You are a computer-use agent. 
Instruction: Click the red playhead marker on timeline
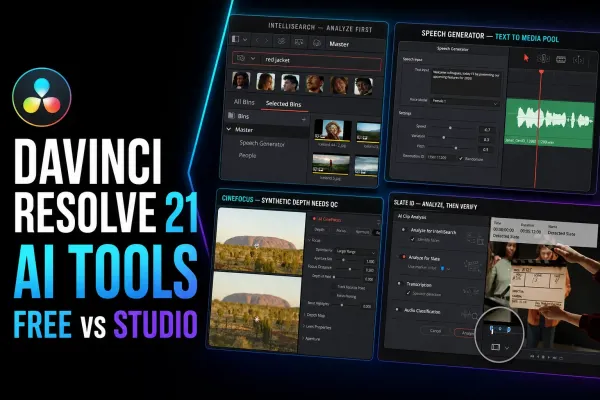coord(541,72)
